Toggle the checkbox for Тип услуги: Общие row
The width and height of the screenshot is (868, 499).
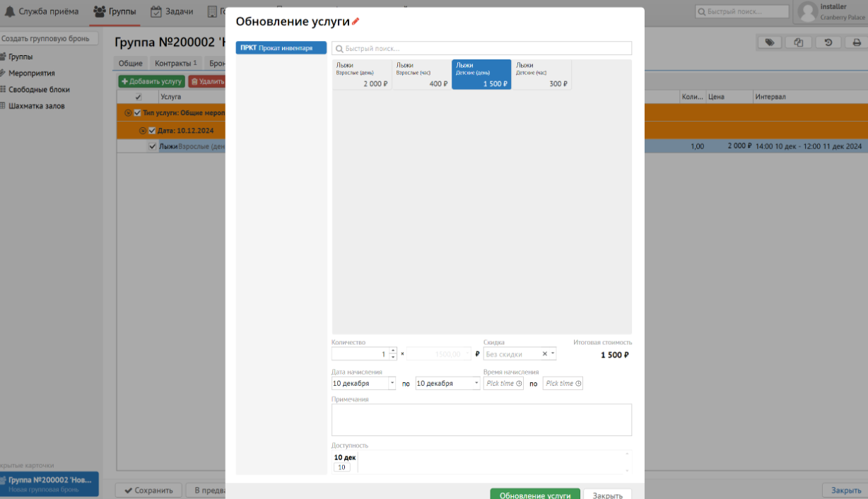click(x=137, y=113)
